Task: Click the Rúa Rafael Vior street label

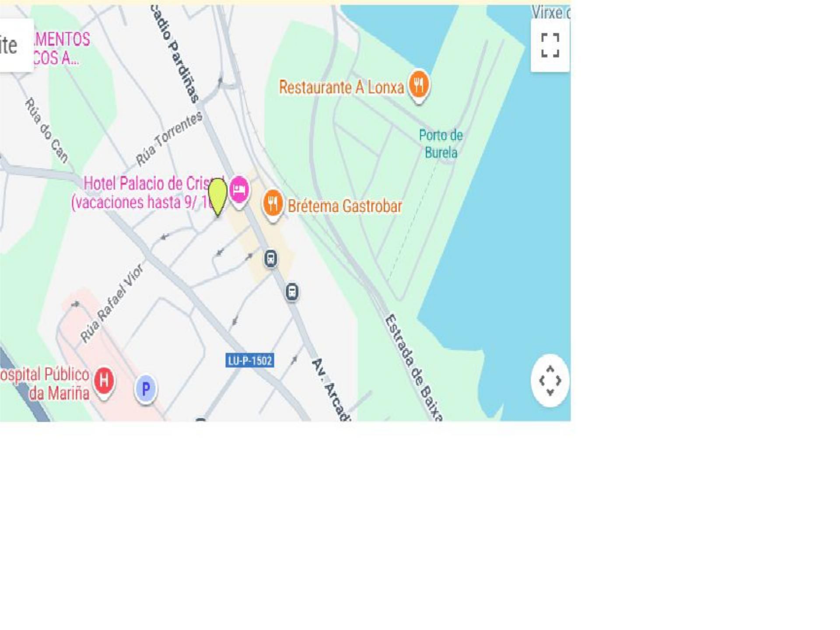Action: click(x=112, y=303)
